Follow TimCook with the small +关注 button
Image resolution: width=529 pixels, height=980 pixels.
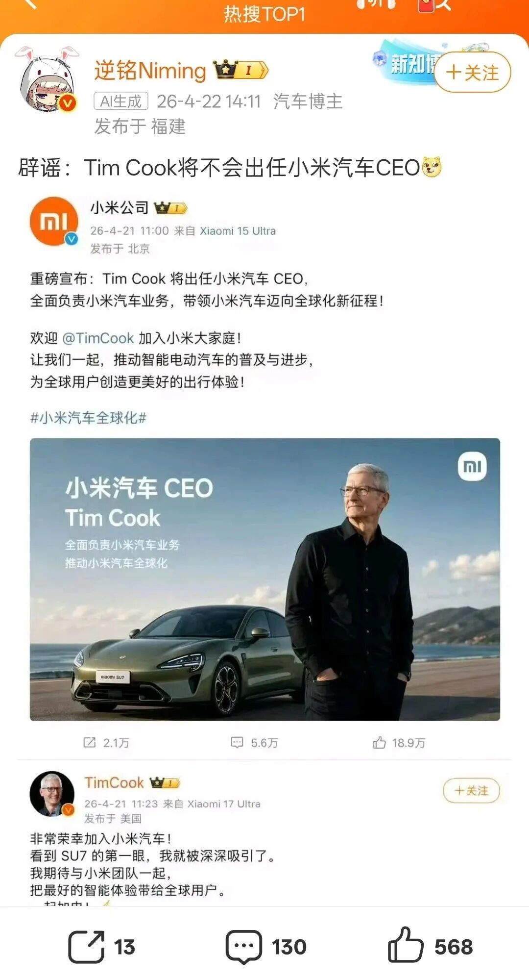[x=471, y=790]
